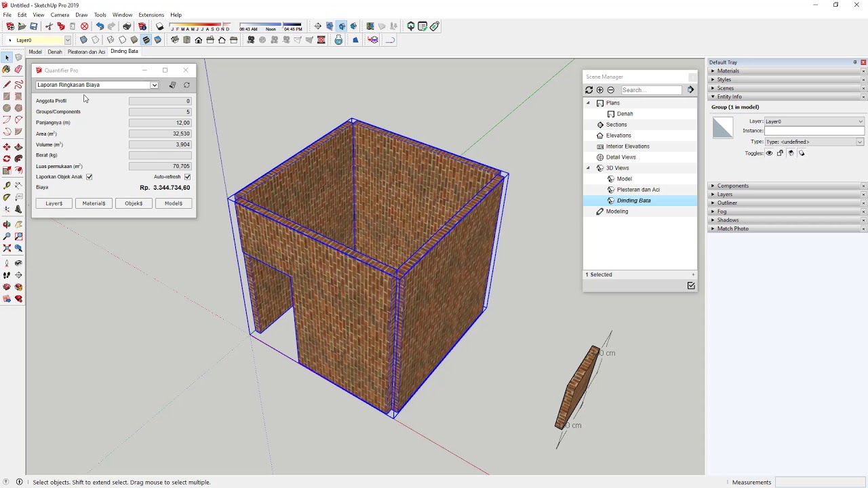
Task: Collapse the Entity Info panel
Action: [x=786, y=97]
